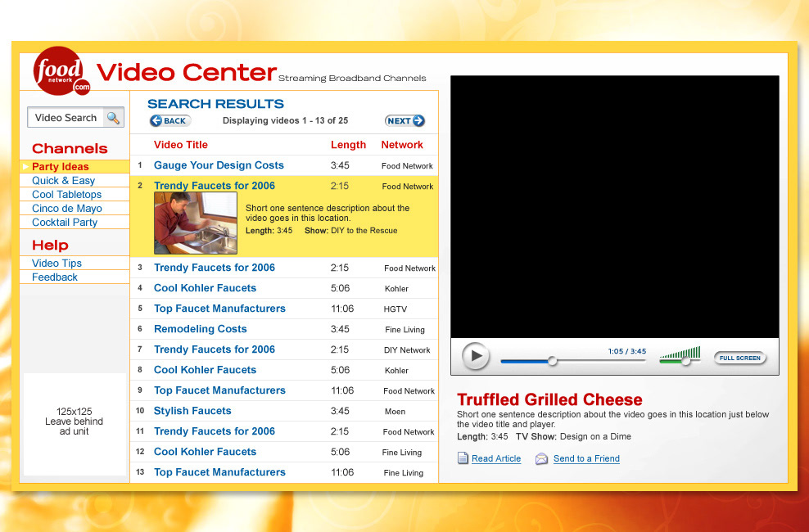Open video 8 Cool Kohler Faucets
Viewport: 809px width, 532px height.
[x=205, y=370]
